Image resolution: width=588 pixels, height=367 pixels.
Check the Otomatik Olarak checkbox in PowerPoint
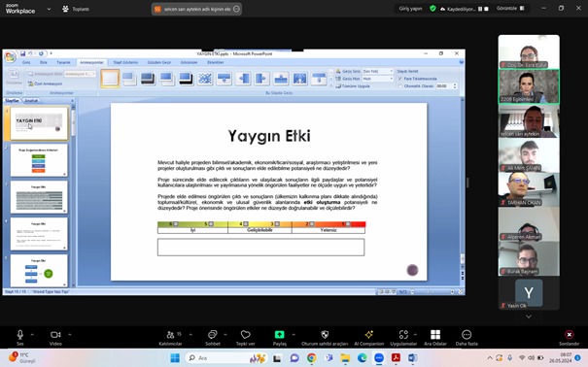click(400, 86)
